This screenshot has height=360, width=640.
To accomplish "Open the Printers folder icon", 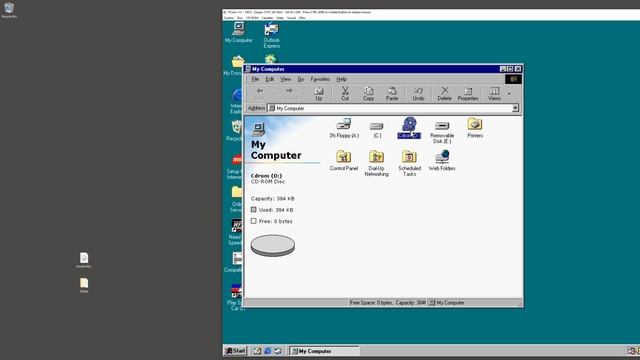I will [475, 128].
